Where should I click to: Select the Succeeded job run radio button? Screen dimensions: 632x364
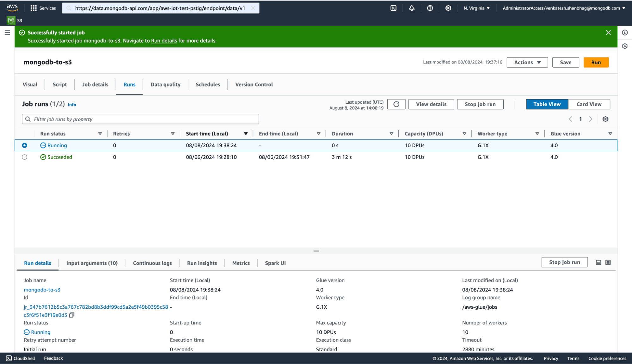pos(25,157)
